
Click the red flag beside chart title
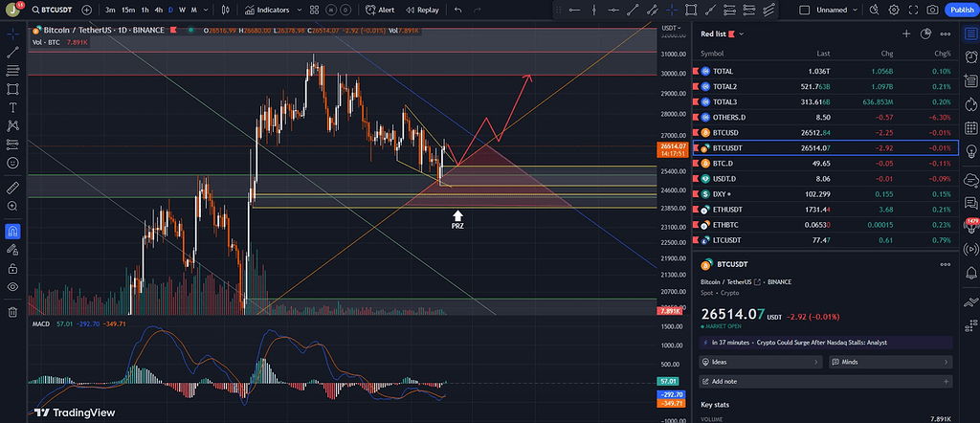tap(173, 31)
